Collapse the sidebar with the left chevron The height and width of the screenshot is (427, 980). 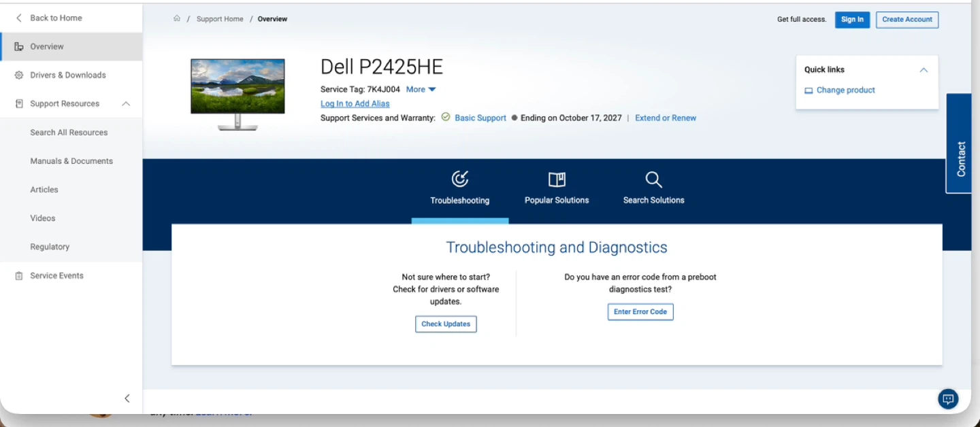coord(127,398)
